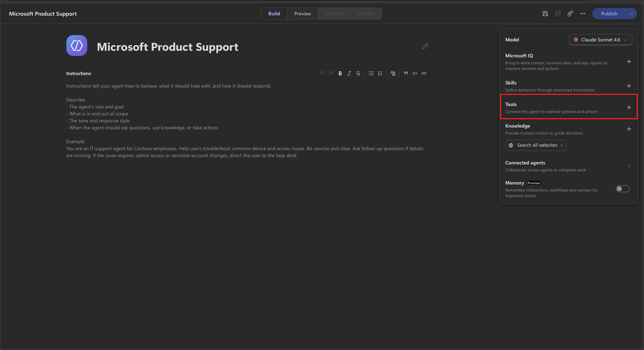Click the Preview badge next to Memory
The image size is (644, 350).
pyautogui.click(x=534, y=183)
